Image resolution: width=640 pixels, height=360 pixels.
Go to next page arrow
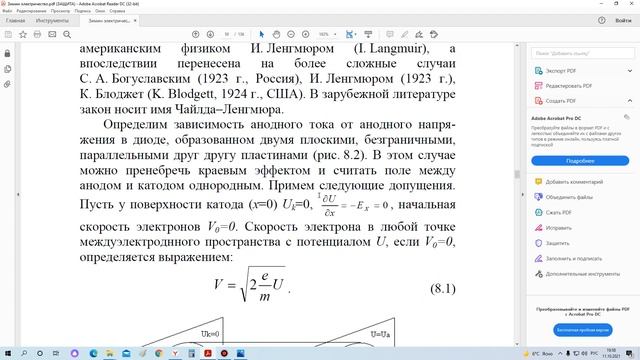(x=210, y=35)
